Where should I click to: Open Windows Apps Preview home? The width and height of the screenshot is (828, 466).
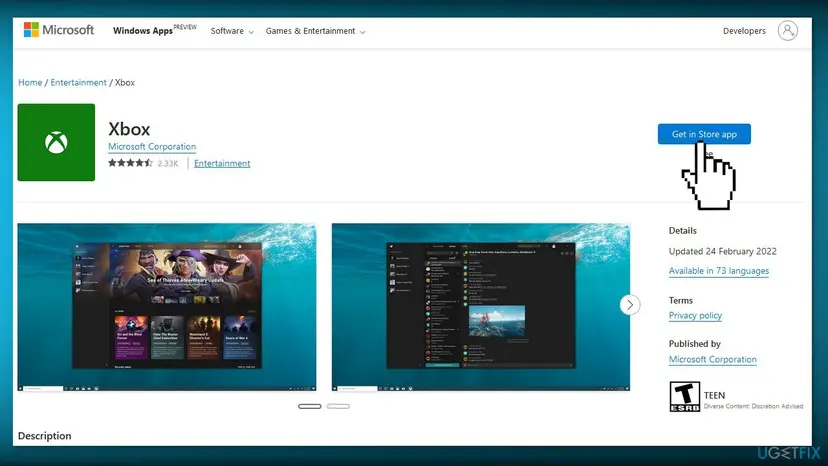click(x=154, y=30)
